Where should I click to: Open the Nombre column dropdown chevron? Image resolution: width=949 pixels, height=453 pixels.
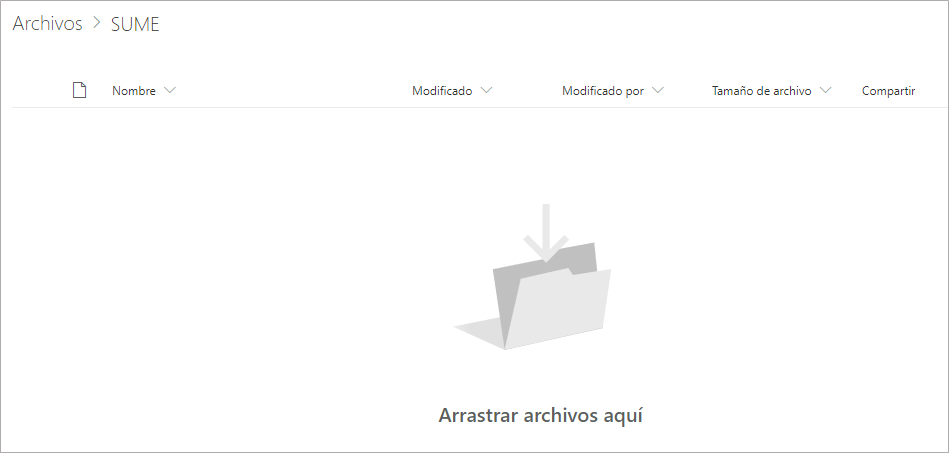169,90
